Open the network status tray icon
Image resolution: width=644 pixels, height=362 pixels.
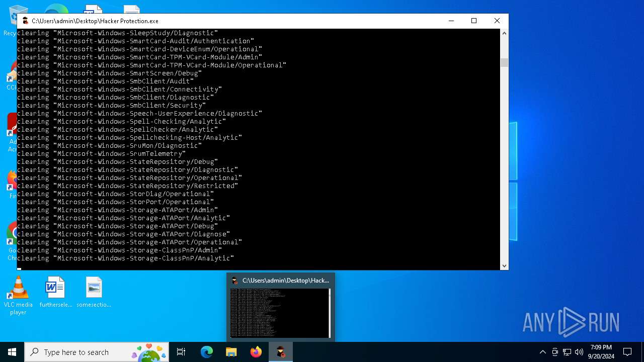coord(567,352)
